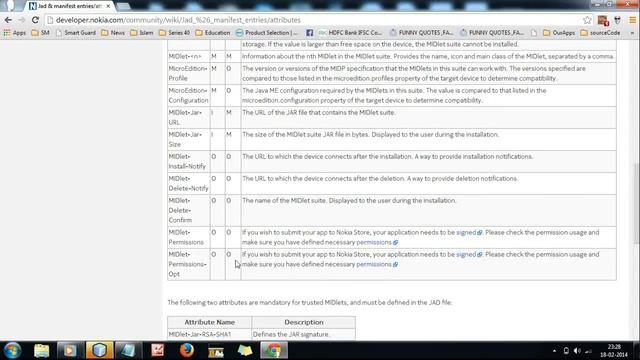Open the first FUNNY QUOTES_FA... bookmark

(421, 33)
